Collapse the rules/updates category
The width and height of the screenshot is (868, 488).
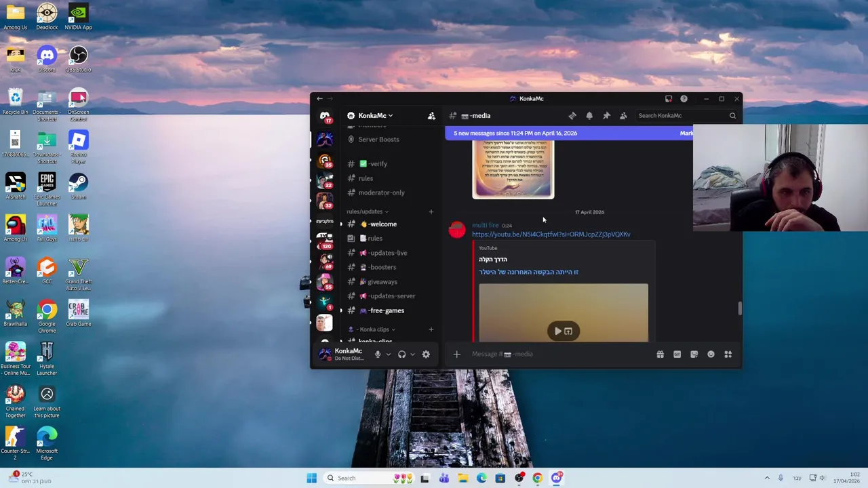(367, 211)
